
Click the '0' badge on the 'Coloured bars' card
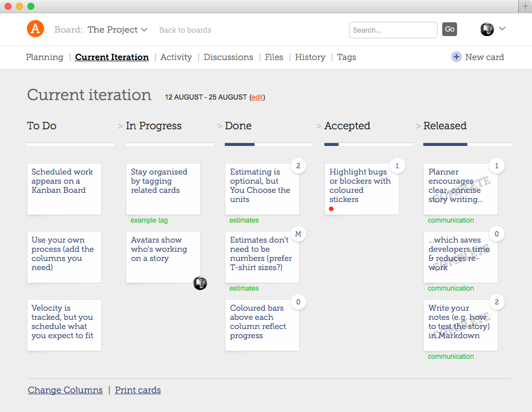pyautogui.click(x=298, y=302)
